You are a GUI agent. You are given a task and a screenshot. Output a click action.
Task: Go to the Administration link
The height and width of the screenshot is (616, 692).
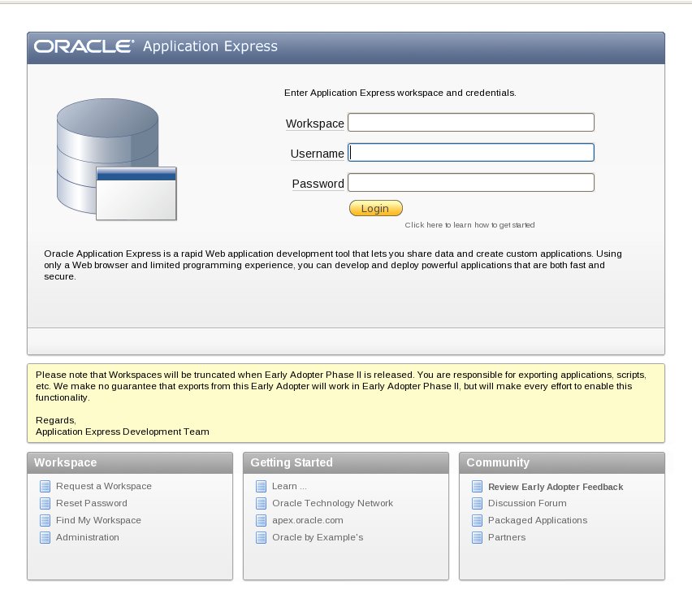(x=88, y=537)
